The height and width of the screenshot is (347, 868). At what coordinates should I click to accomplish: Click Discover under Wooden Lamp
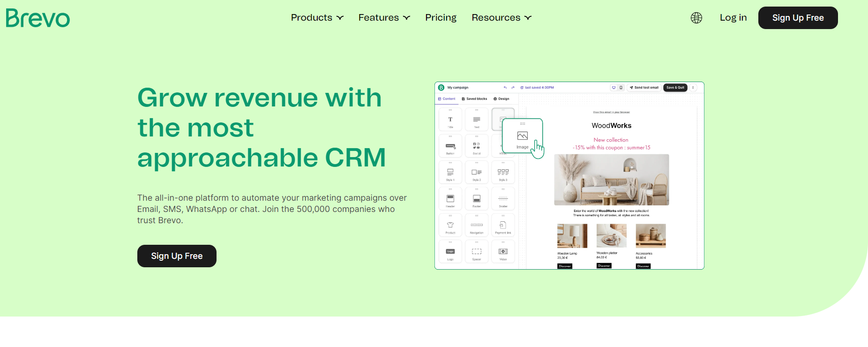pyautogui.click(x=565, y=266)
